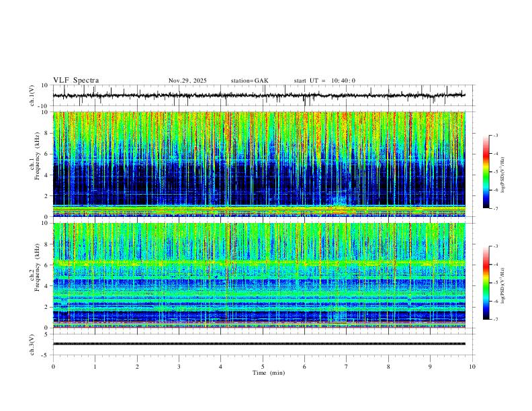Click the ch.1 spectrogram color bar
The image size is (532, 411).
[x=486, y=172]
